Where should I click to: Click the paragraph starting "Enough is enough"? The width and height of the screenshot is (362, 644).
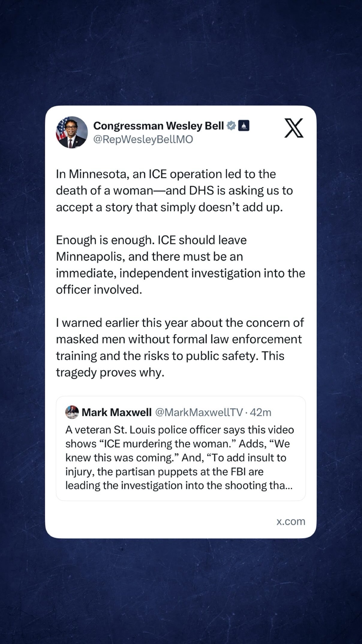pos(180,265)
